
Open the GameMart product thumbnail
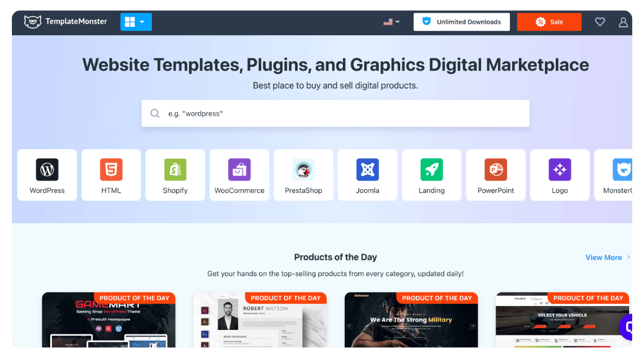pos(109,322)
